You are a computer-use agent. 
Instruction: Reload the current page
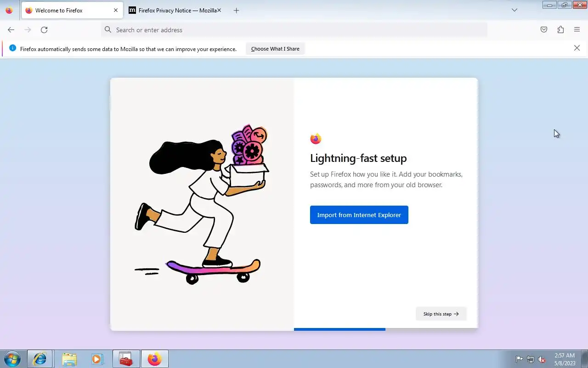coord(44,30)
